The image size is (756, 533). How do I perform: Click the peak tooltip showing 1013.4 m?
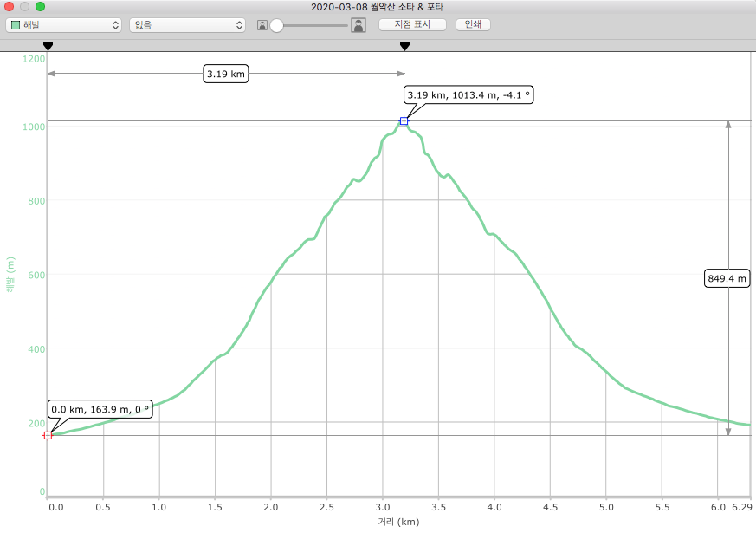coord(468,94)
